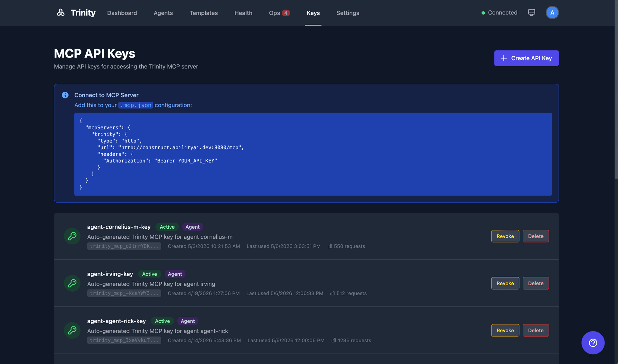Delete the agent-irving-key
618x364 pixels.
(x=536, y=283)
